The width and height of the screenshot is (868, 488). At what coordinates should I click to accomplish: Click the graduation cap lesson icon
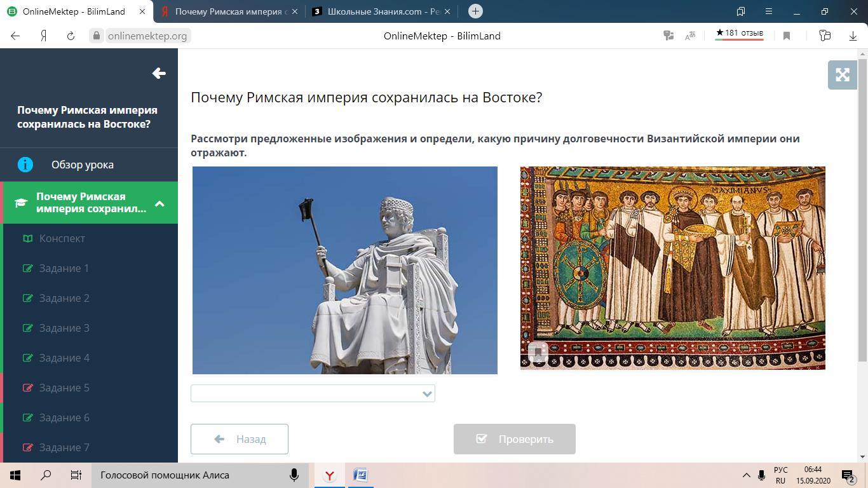pos(21,203)
